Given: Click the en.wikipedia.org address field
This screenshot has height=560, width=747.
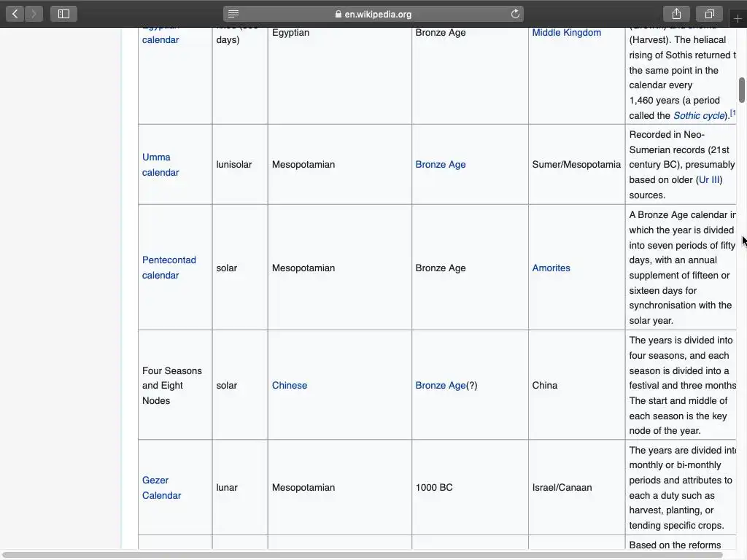Looking at the screenshot, I should click(373, 14).
